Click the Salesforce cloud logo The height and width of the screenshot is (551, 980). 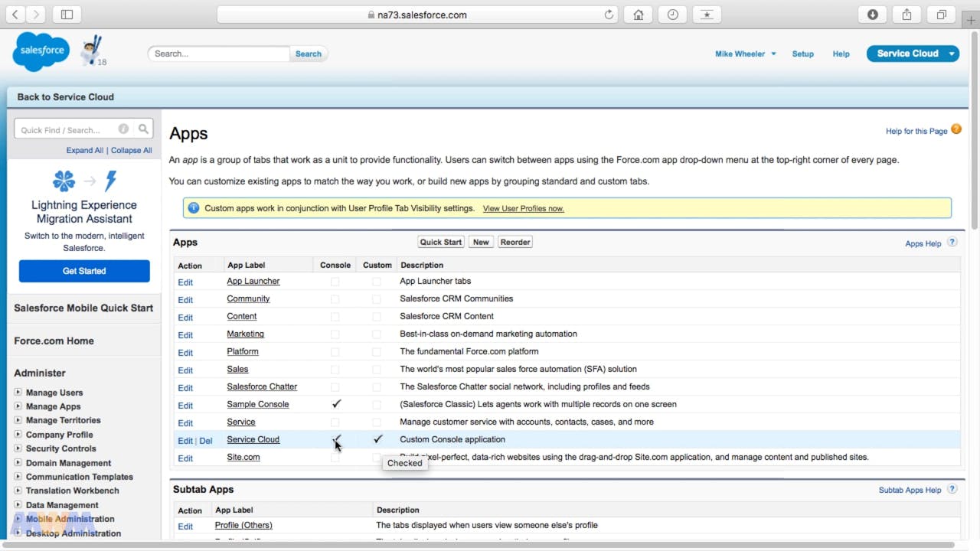pos(41,51)
